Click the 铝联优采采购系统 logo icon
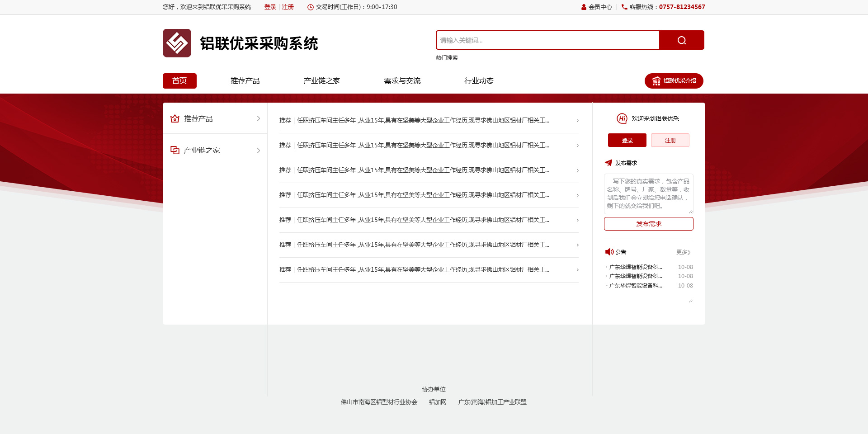The image size is (868, 434). pyautogui.click(x=177, y=43)
